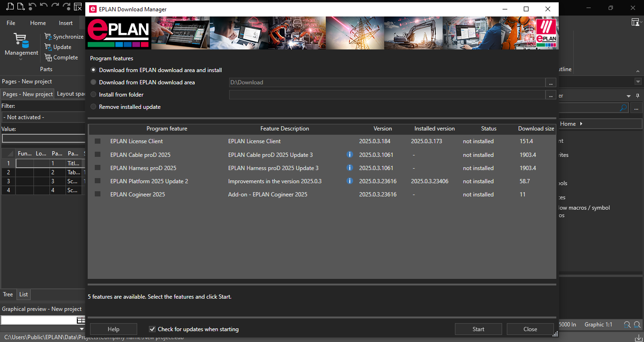Click the workspace layout icon at top right
This screenshot has width=644, height=342.
[636, 22]
